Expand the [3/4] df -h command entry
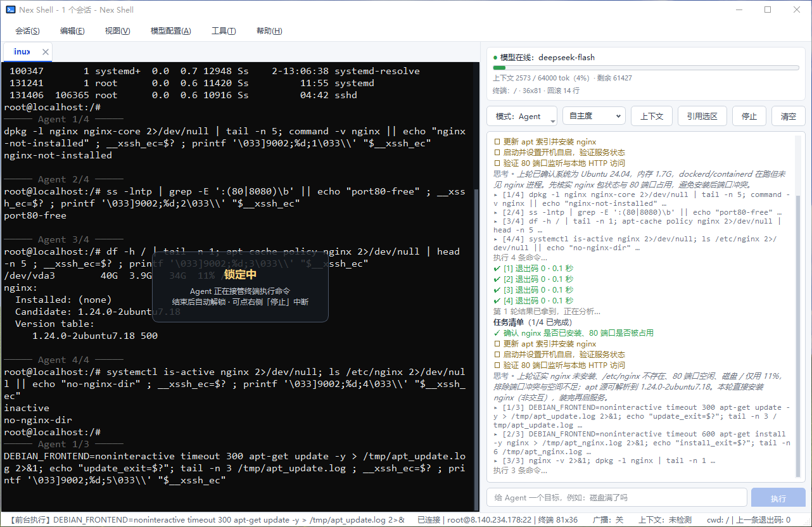The image size is (812, 527). pos(638,225)
